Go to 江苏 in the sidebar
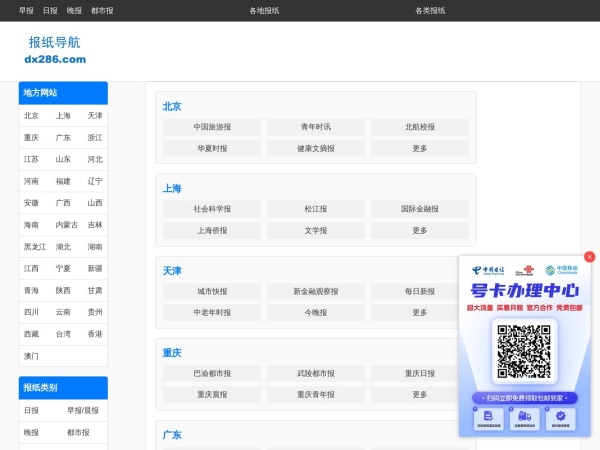This screenshot has height=450, width=600. 31,159
